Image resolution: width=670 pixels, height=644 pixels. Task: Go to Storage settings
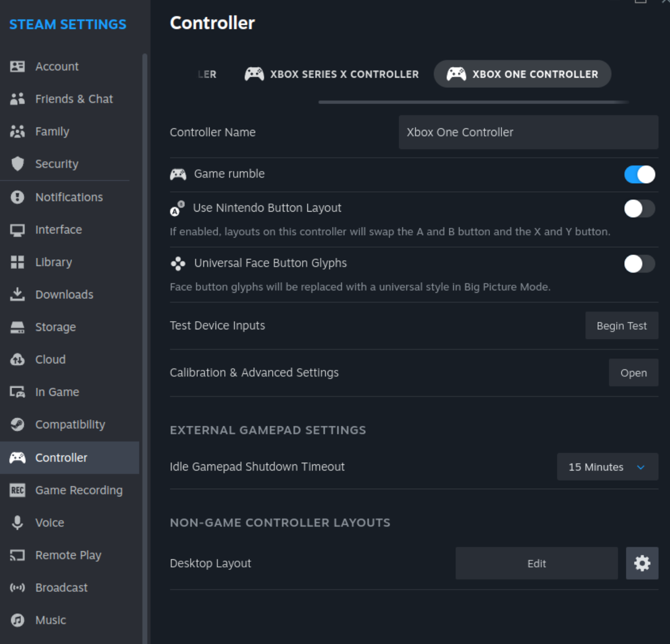pos(69,327)
